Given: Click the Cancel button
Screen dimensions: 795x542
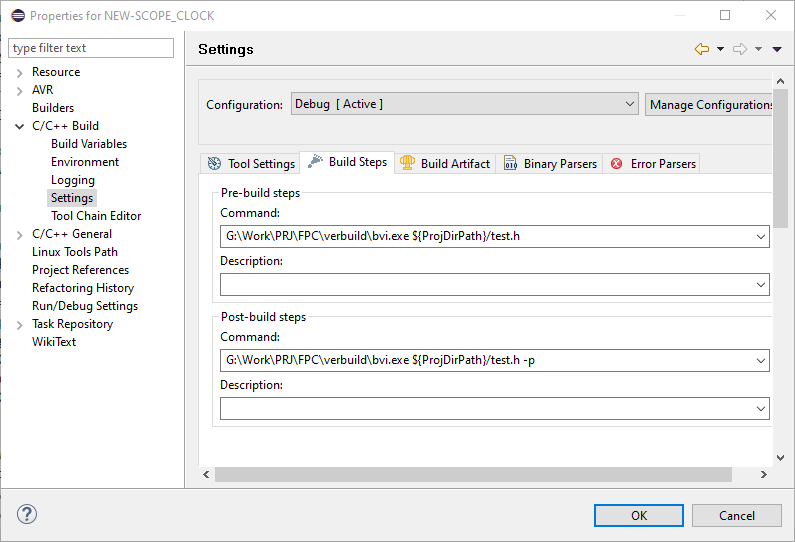Looking at the screenshot, I should (737, 515).
